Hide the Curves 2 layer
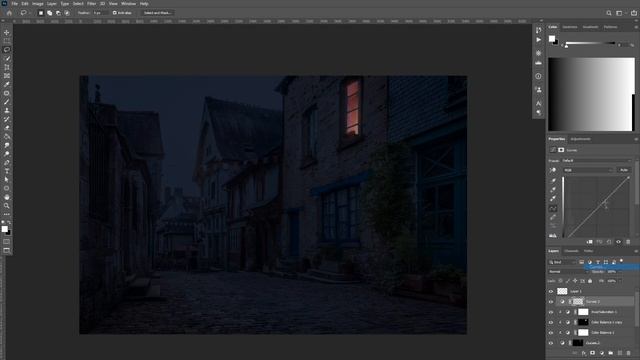Screen dimensions: 640x360 pos(551,302)
